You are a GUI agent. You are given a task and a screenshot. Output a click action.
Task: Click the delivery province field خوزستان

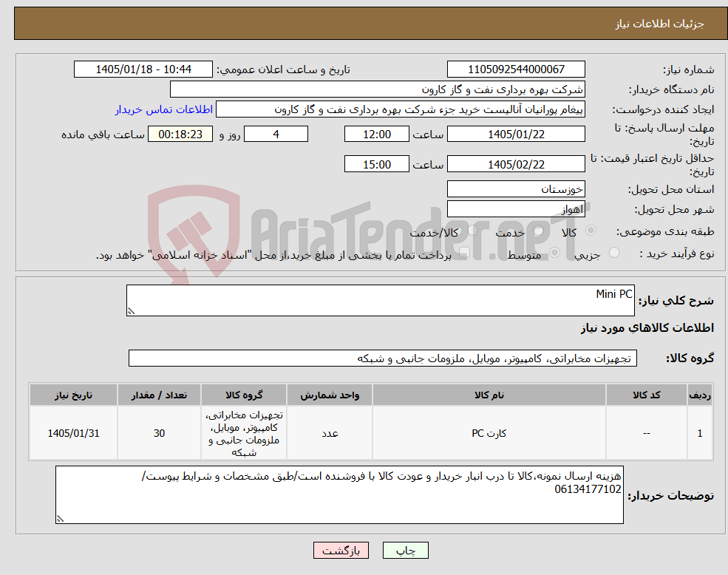pos(516,189)
